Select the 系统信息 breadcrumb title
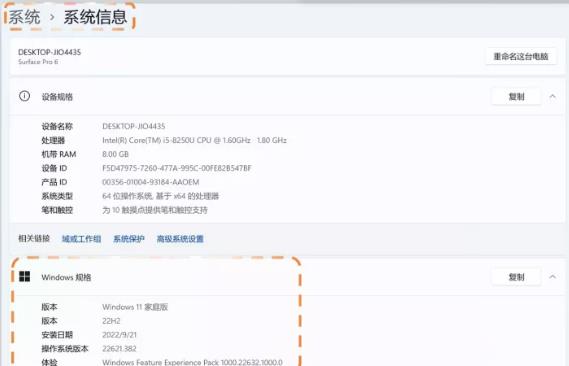This screenshot has height=366, width=569. pos(95,17)
